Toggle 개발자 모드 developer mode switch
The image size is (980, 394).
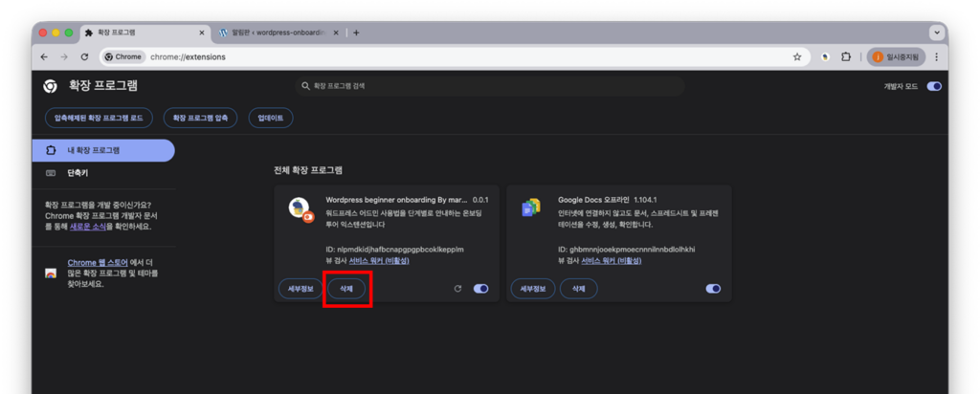pyautogui.click(x=934, y=86)
